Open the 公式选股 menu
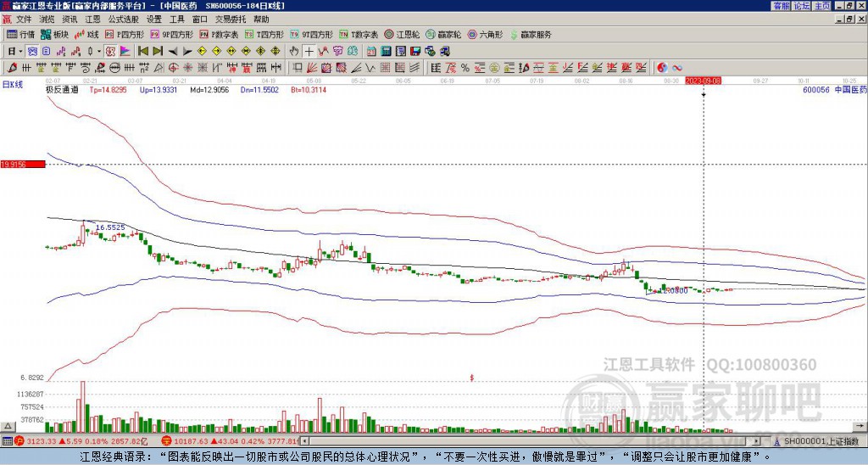The height and width of the screenshot is (465, 868). point(124,20)
